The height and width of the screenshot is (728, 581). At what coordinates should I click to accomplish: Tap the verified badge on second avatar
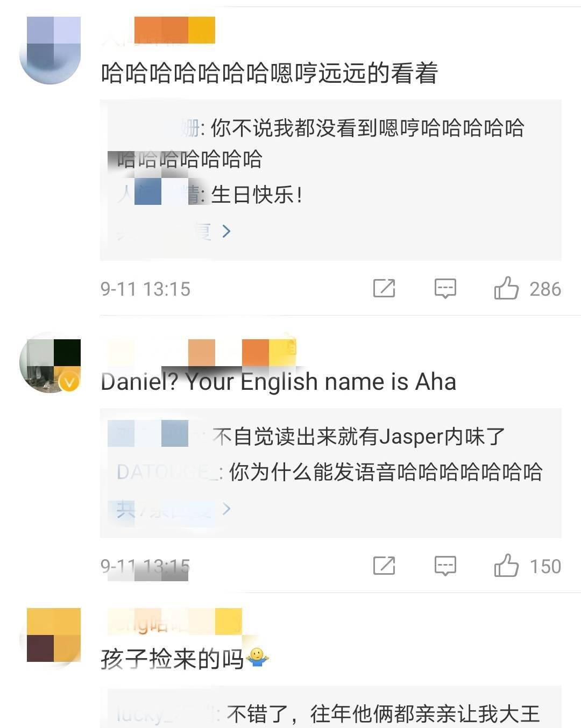point(70,382)
